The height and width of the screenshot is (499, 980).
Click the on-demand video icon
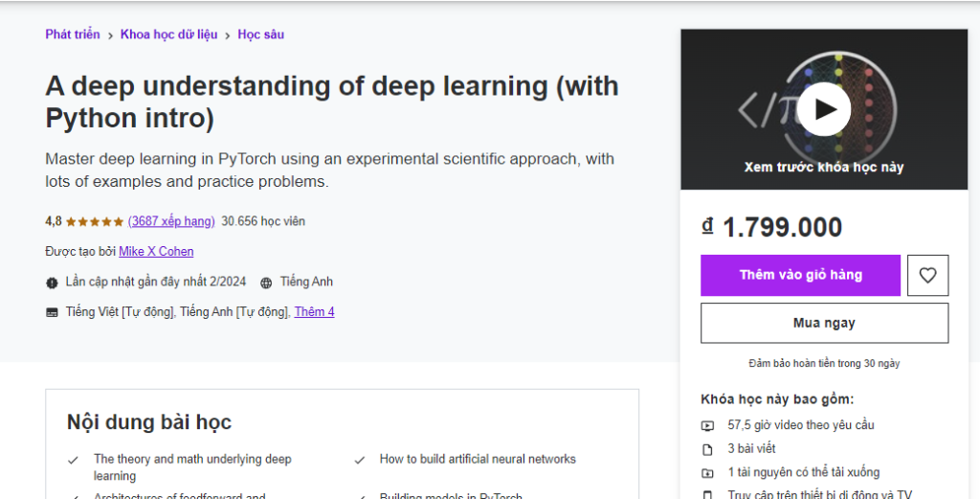(707, 425)
